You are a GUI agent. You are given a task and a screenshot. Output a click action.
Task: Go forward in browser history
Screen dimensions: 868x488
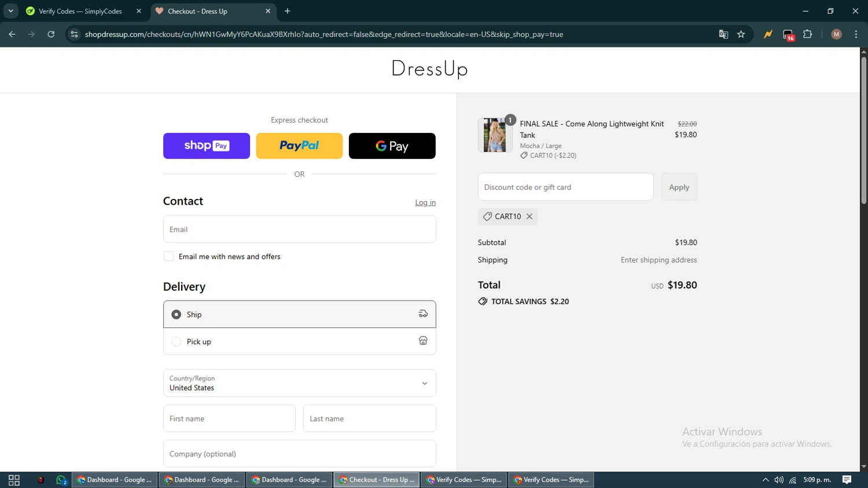tap(32, 34)
